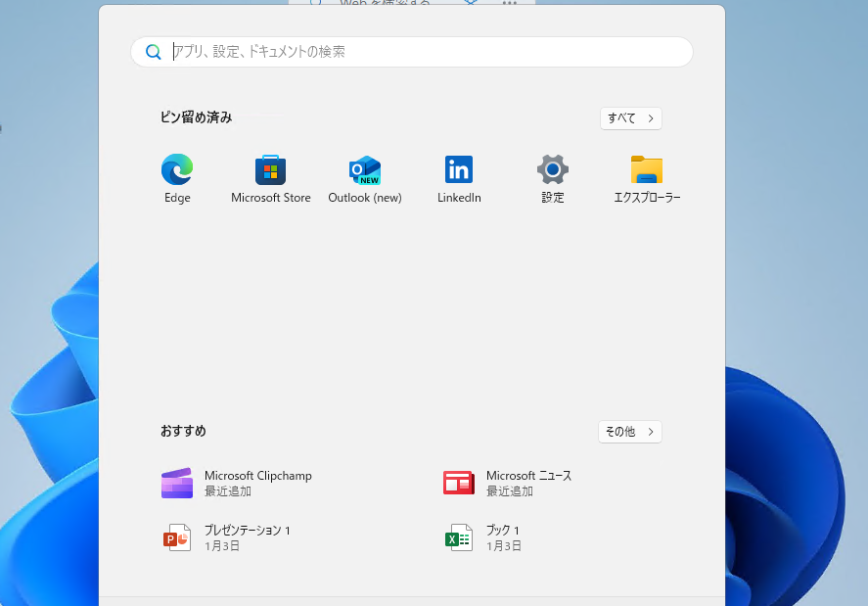Click the Outlook (new) label text
The width and height of the screenshot is (868, 606).
[365, 198]
